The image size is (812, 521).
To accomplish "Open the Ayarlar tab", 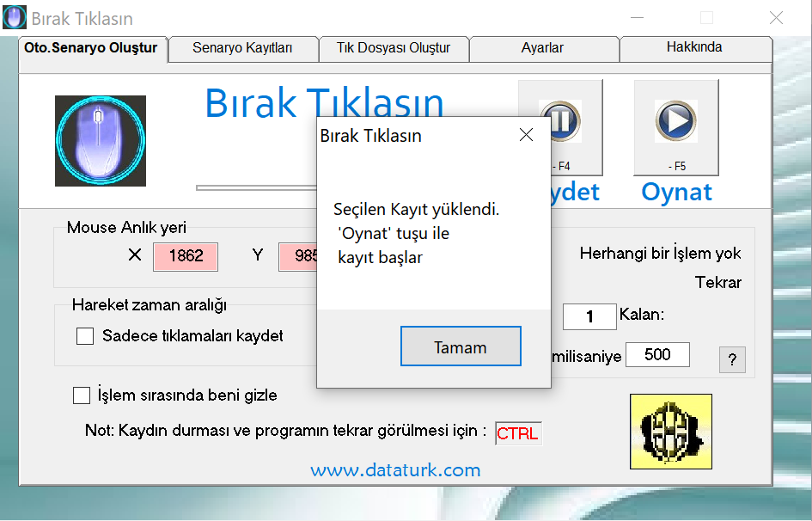I will 542,48.
